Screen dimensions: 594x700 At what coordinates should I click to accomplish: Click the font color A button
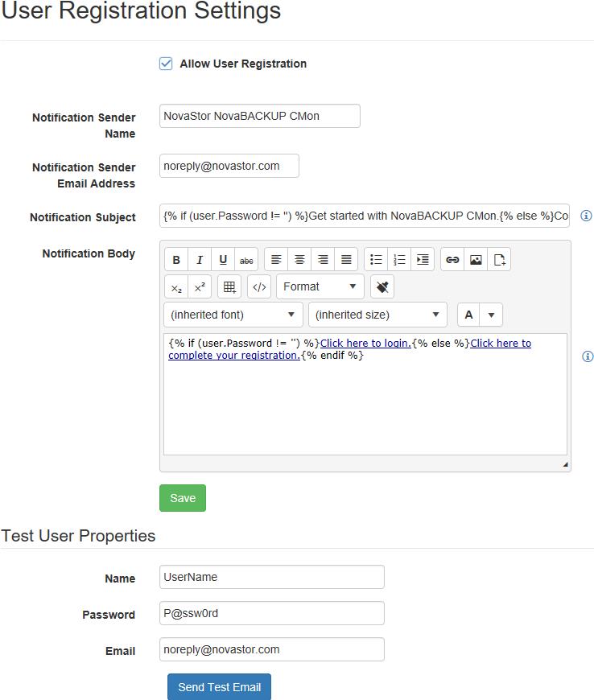tap(468, 315)
